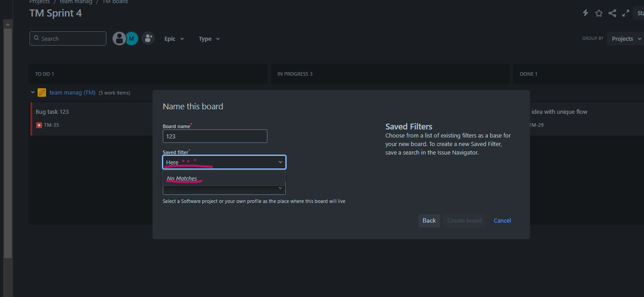Open the share icon

[612, 13]
